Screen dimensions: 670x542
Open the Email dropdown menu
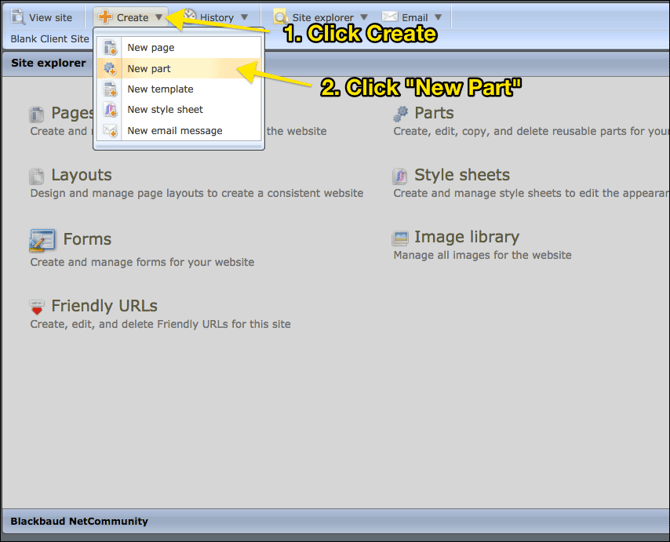pos(438,17)
